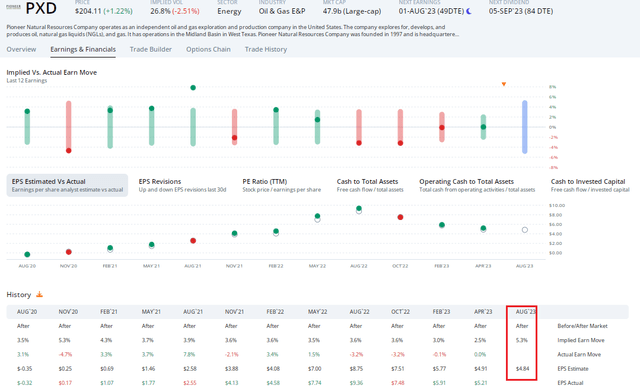Click the Pioneer logo beside PXD ticker
640x392 pixels.
click(x=13, y=7)
